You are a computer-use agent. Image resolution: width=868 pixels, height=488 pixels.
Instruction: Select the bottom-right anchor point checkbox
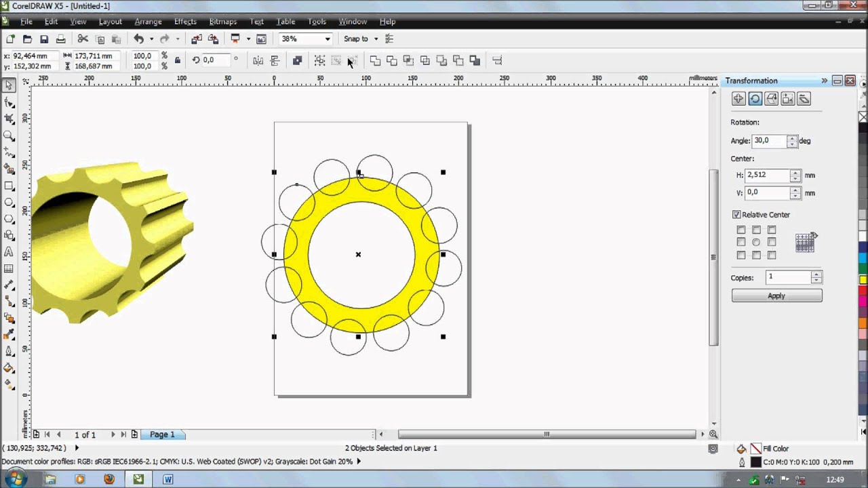772,255
